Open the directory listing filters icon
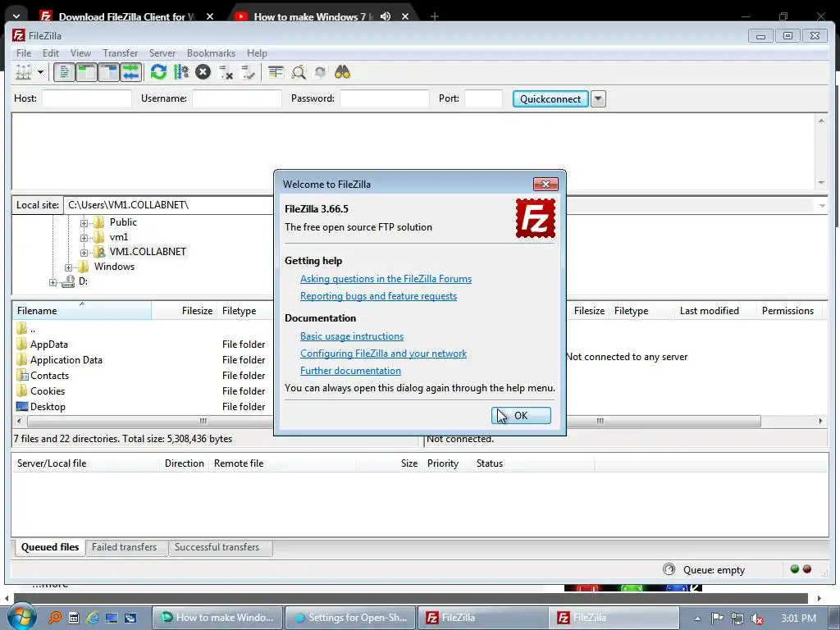 pos(276,72)
